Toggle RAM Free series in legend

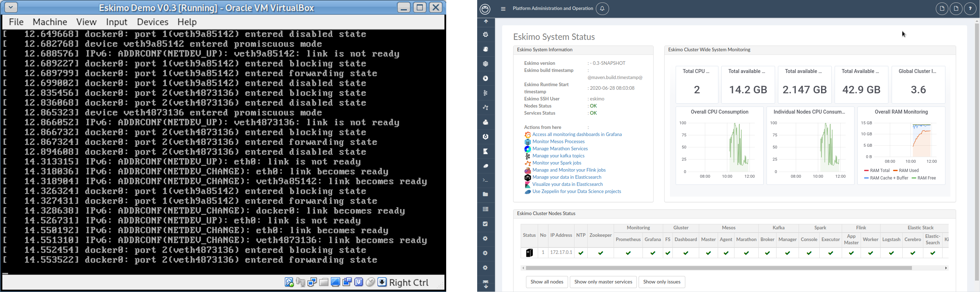click(924, 178)
